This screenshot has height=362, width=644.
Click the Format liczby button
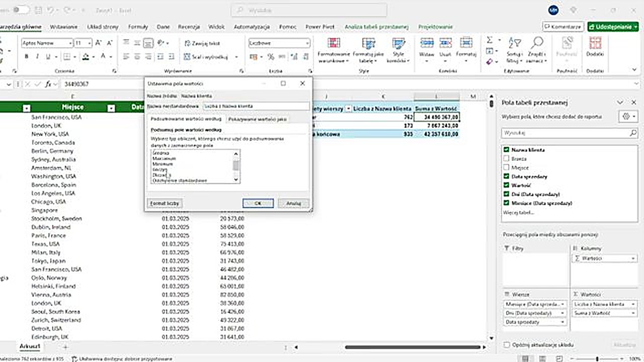[x=165, y=204]
